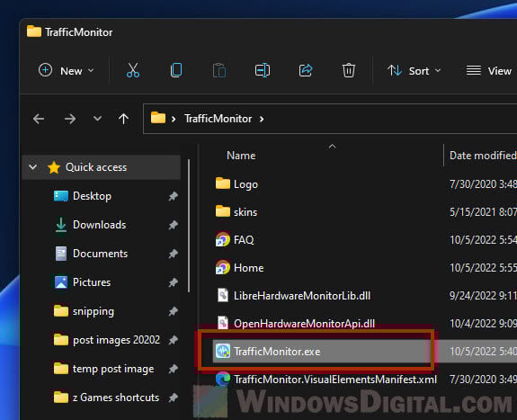This screenshot has height=420, width=517.
Task: Sort by the Name column header
Action: point(241,156)
